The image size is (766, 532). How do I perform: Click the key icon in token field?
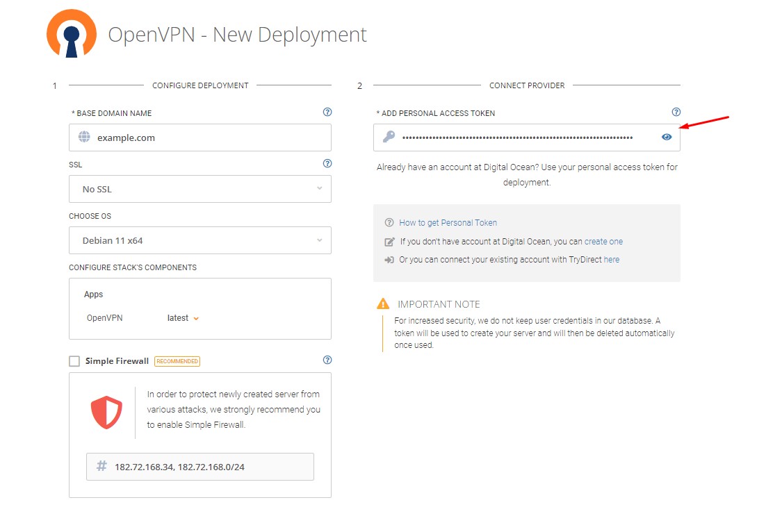coord(389,138)
